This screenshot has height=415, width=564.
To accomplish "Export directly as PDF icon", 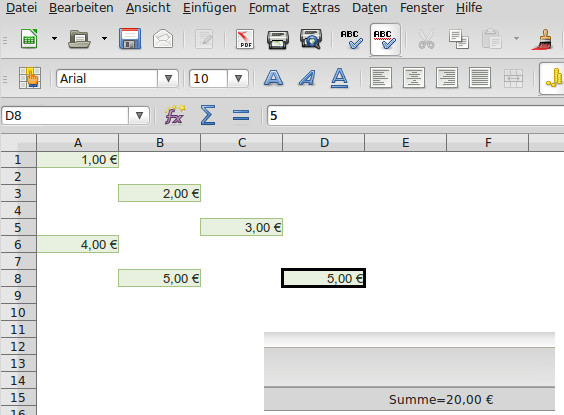I will tap(245, 39).
